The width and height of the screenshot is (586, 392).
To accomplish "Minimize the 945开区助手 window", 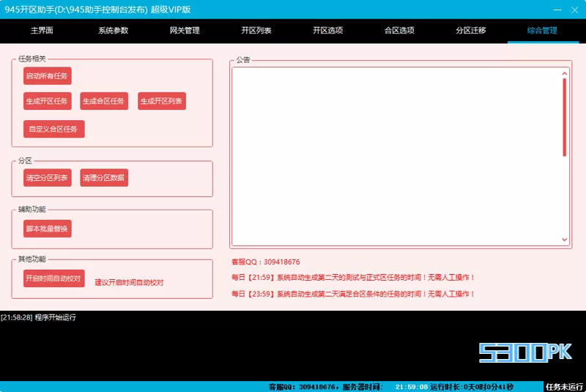I will pos(557,10).
